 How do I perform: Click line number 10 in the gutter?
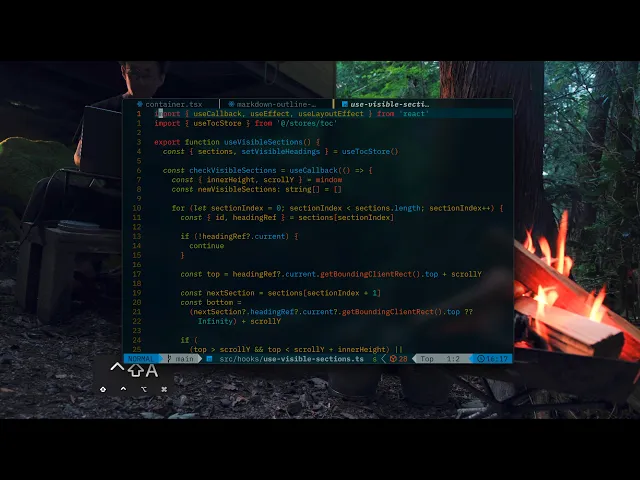(137, 208)
